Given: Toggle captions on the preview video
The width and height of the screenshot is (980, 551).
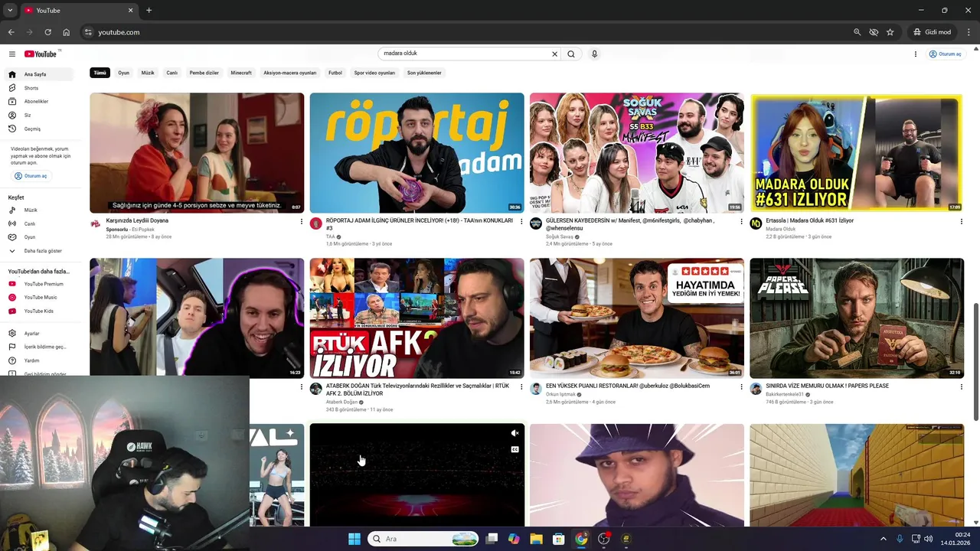Looking at the screenshot, I should [x=514, y=449].
